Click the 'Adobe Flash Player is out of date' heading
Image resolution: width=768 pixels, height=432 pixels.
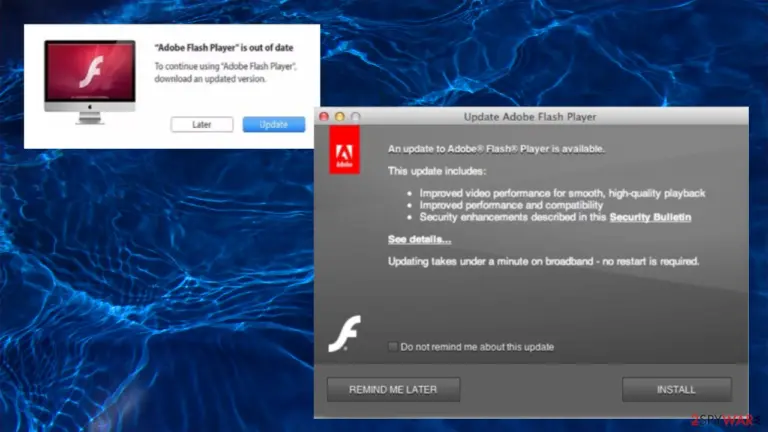pos(224,48)
